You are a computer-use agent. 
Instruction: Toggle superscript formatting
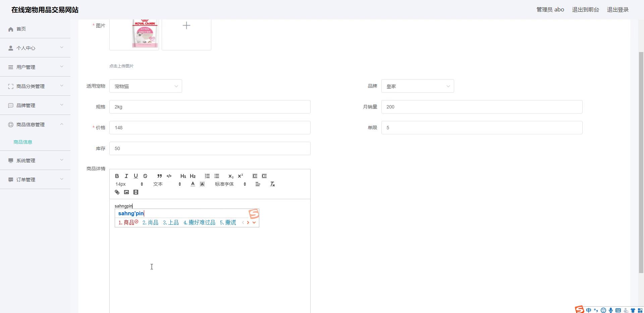point(240,176)
